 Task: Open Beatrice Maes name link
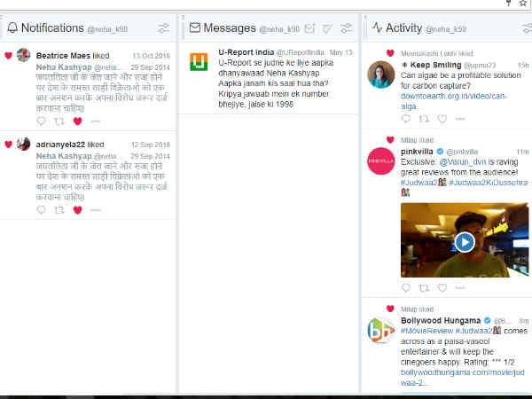(63, 56)
